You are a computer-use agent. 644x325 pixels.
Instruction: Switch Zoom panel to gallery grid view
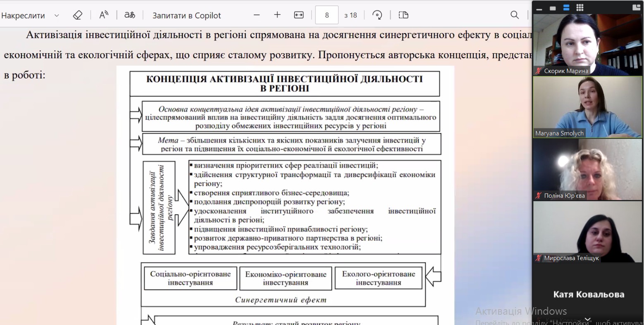coord(580,8)
